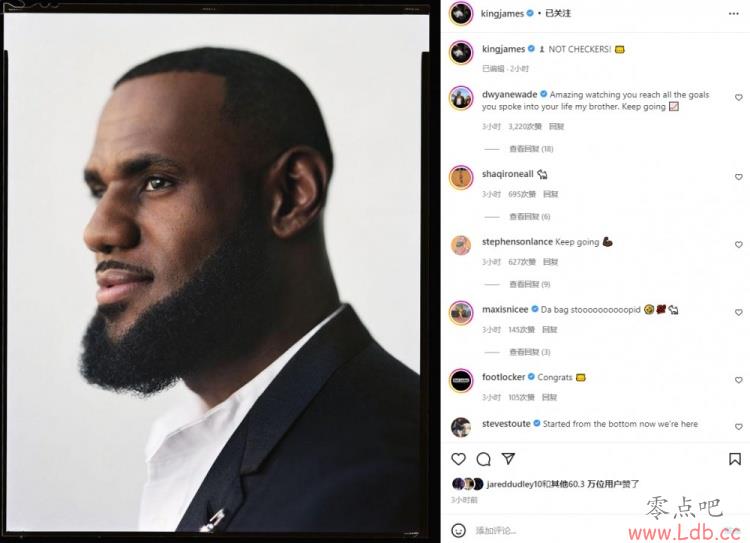Screen dimensions: 750x543
Task: Open the stevestoute username link
Action: coord(506,424)
